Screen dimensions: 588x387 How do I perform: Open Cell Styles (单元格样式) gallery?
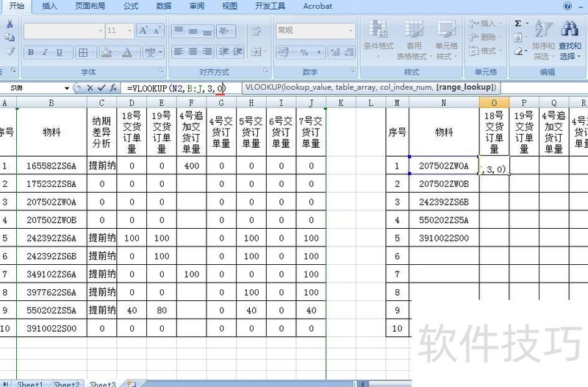click(x=446, y=40)
